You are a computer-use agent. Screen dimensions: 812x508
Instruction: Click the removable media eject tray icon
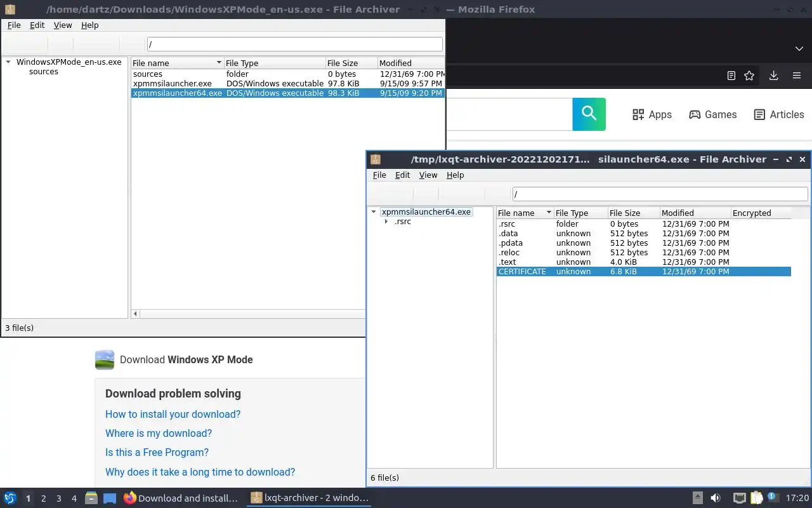click(x=697, y=498)
